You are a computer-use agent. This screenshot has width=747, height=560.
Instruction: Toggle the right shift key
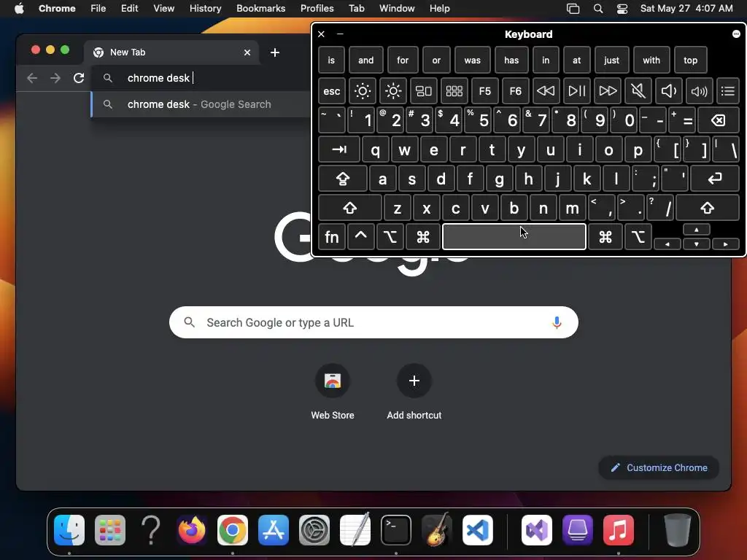708,208
